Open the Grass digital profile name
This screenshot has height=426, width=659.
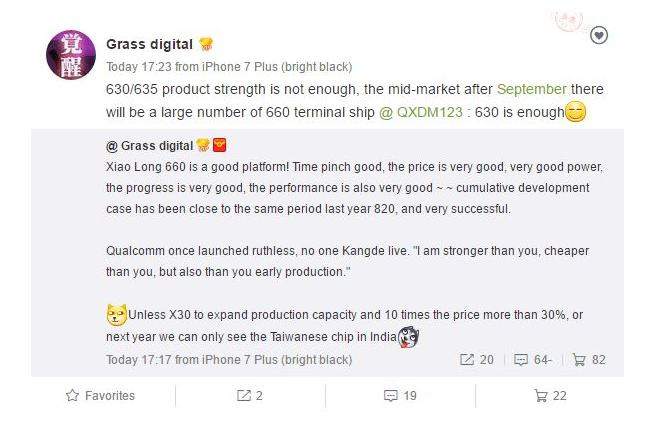(x=148, y=45)
